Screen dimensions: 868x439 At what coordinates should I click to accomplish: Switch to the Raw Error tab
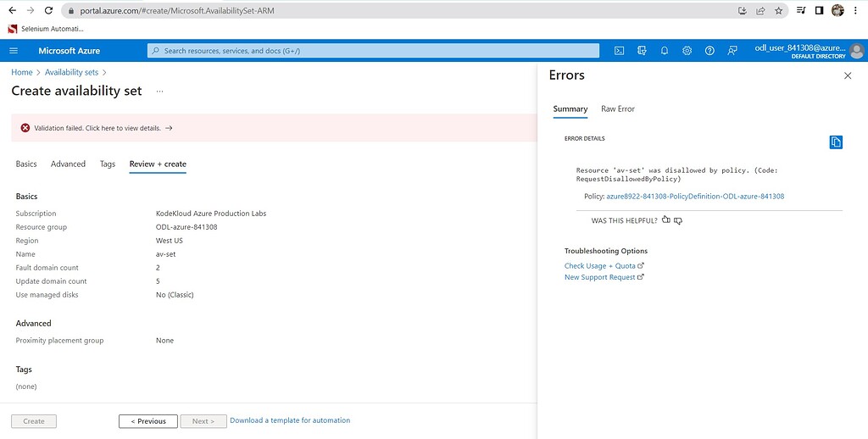(x=618, y=109)
